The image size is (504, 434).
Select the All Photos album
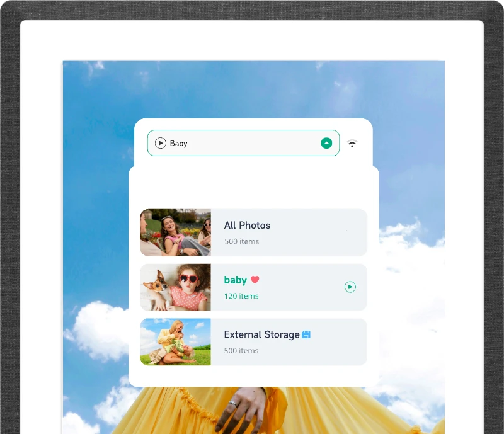tap(254, 232)
